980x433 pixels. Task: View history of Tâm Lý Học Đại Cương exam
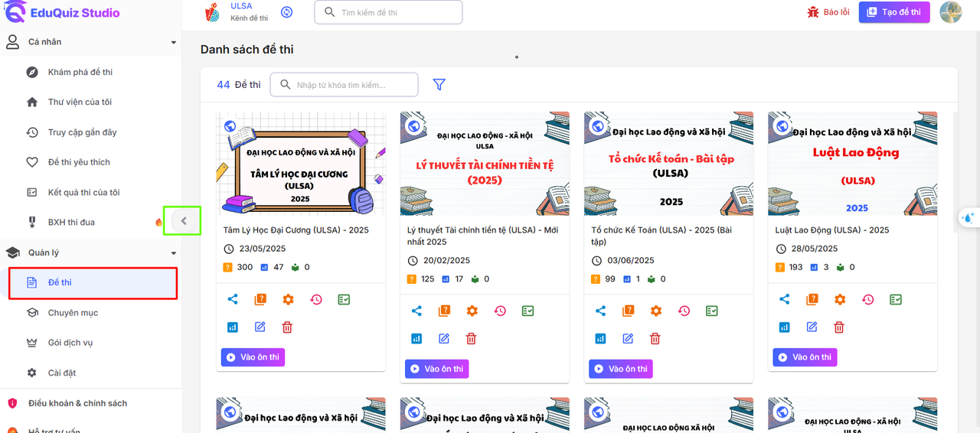(316, 299)
